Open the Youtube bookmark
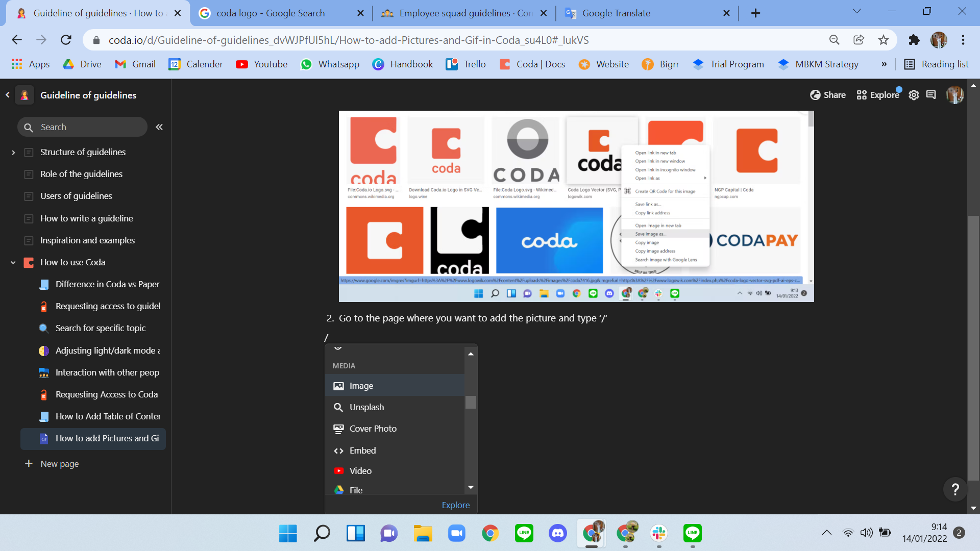The image size is (980, 551). (262, 64)
